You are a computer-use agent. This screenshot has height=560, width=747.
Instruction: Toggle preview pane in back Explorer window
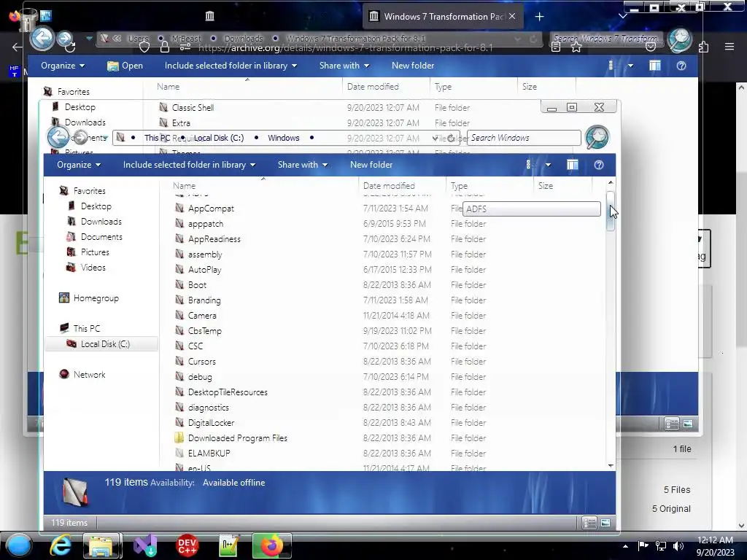(655, 66)
